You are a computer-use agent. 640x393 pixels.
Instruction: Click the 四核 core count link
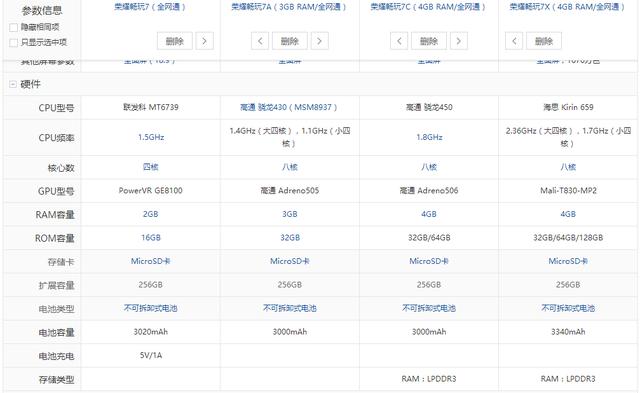coord(151,167)
